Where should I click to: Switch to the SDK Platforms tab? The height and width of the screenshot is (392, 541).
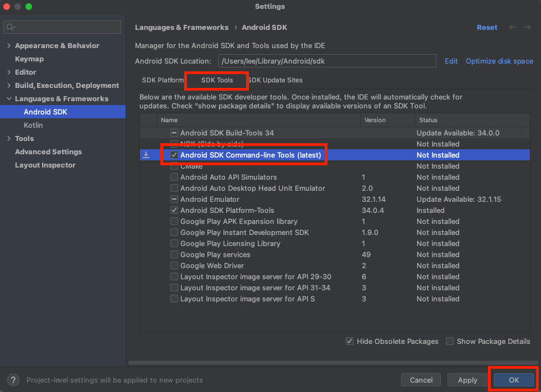163,80
